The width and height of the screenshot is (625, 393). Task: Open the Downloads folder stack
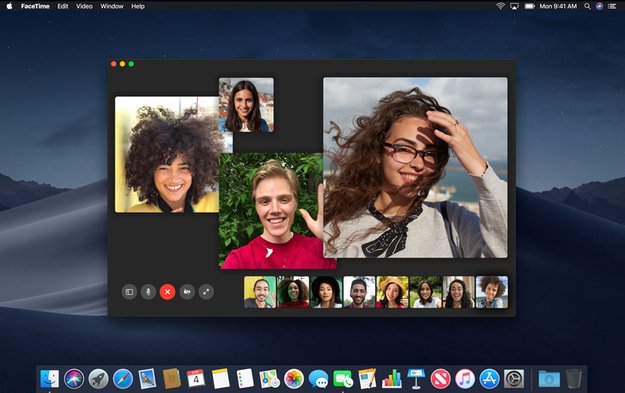549,378
